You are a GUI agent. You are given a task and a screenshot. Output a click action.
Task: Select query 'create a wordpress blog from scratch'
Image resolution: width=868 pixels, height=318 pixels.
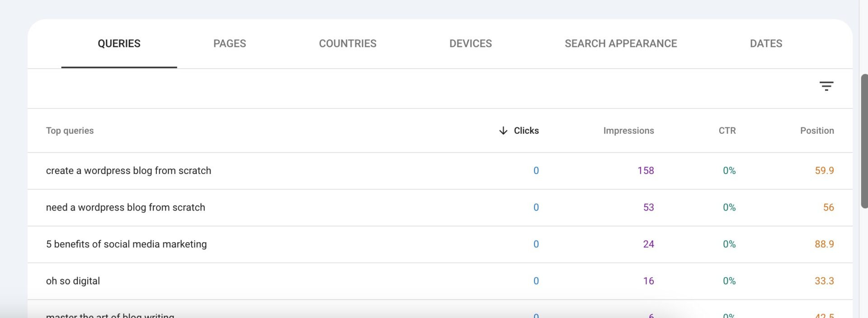click(x=128, y=171)
